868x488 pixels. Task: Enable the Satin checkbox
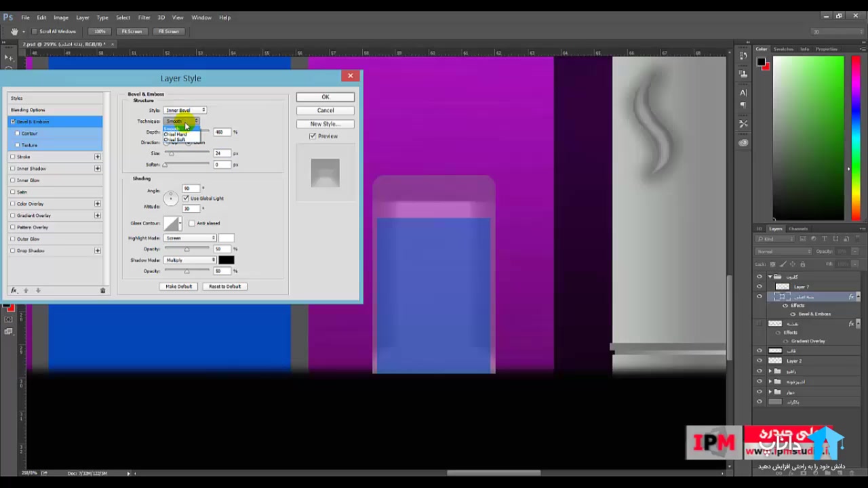point(13,192)
